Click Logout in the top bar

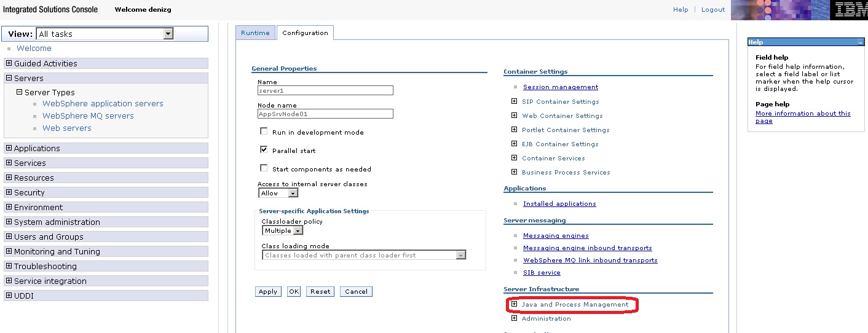pos(712,10)
